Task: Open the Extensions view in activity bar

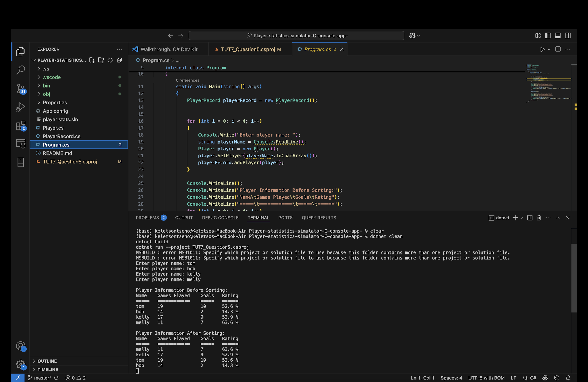Action: [21, 126]
